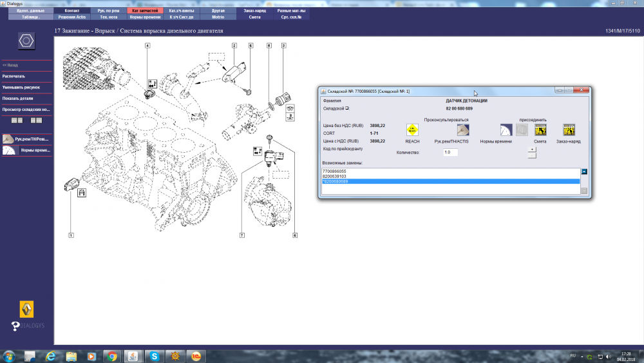The image size is (644, 363).
Task: Open the Рук.рем/ТН/ACTIS wrench icon in dialog
Action: tap(463, 130)
